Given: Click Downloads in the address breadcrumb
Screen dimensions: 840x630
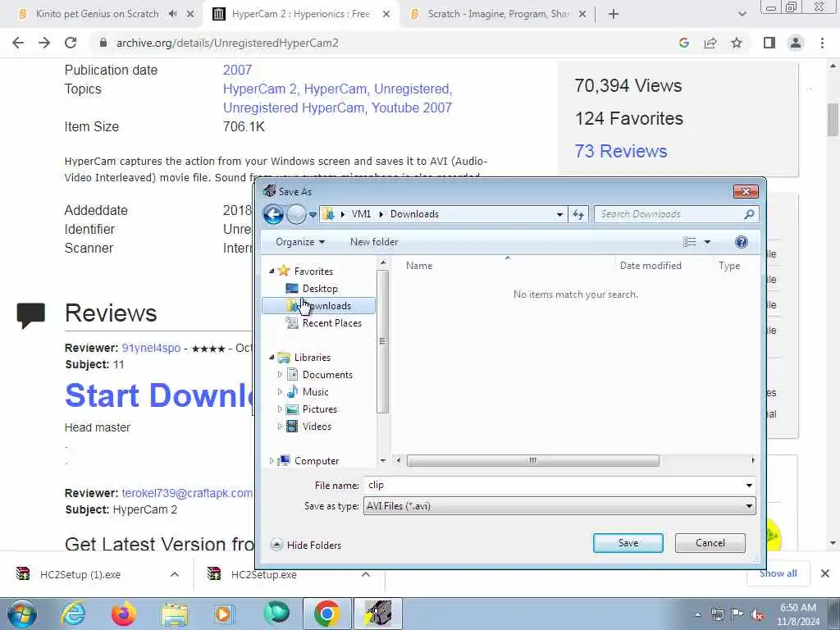Looking at the screenshot, I should pyautogui.click(x=414, y=214).
